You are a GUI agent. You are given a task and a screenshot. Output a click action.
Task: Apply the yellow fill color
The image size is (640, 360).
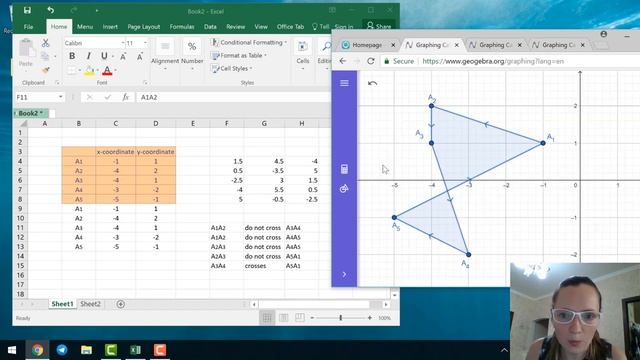pos(89,71)
